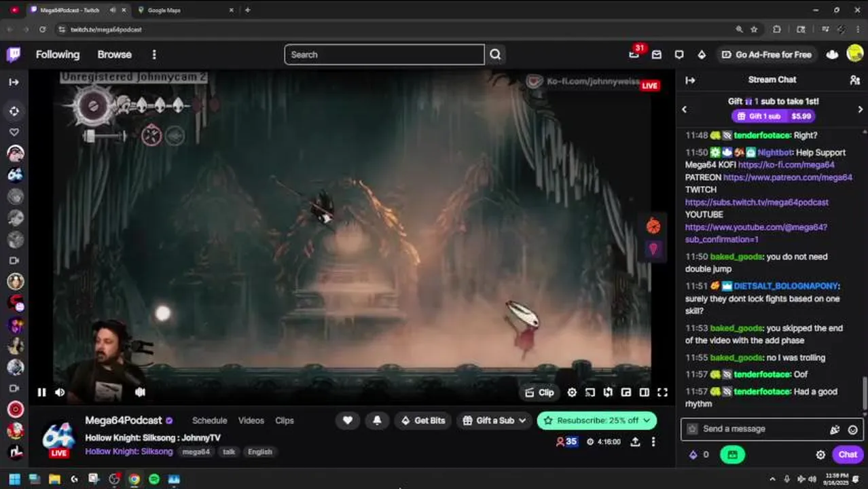Open File Explorer from the taskbar

(54, 479)
